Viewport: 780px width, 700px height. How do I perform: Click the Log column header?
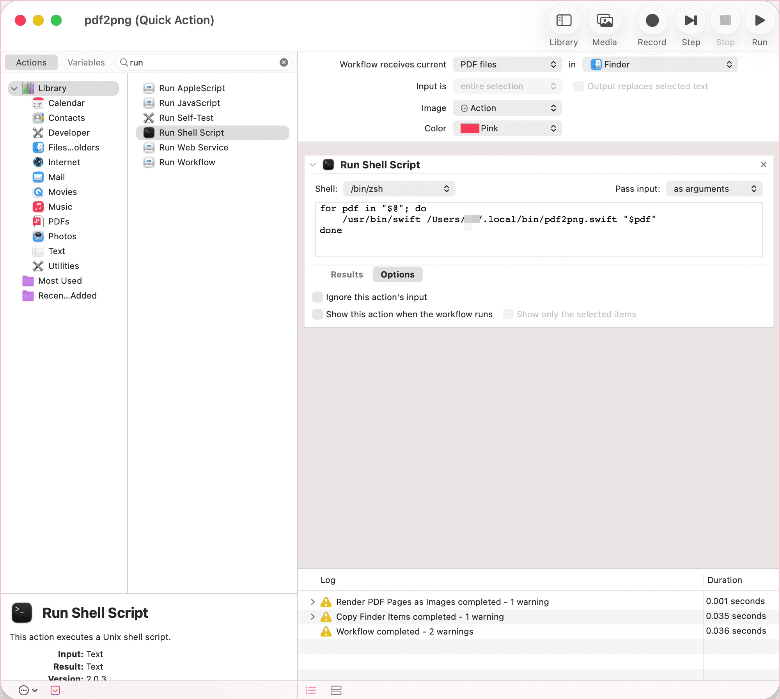(x=328, y=580)
